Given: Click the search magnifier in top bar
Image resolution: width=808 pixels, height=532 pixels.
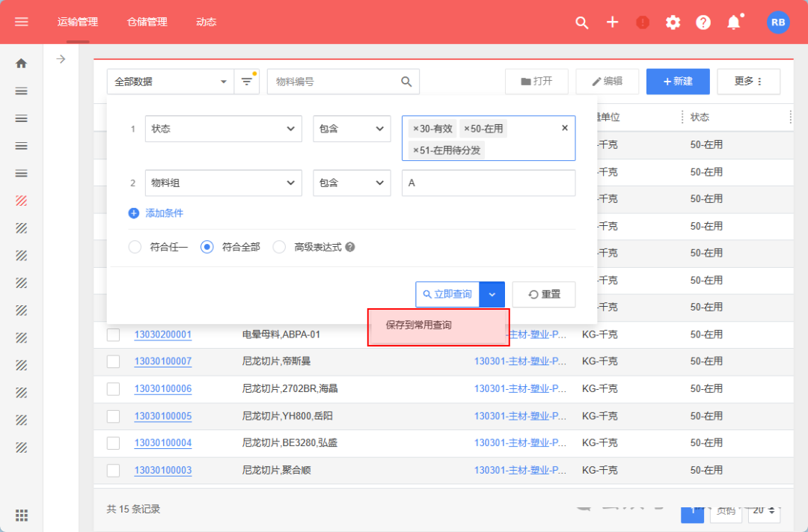Looking at the screenshot, I should [582, 22].
